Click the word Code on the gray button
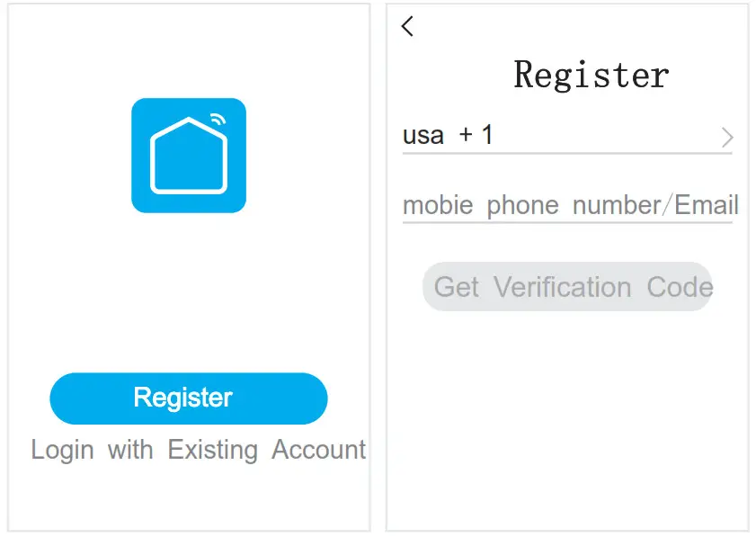756x537 pixels. coord(680,287)
